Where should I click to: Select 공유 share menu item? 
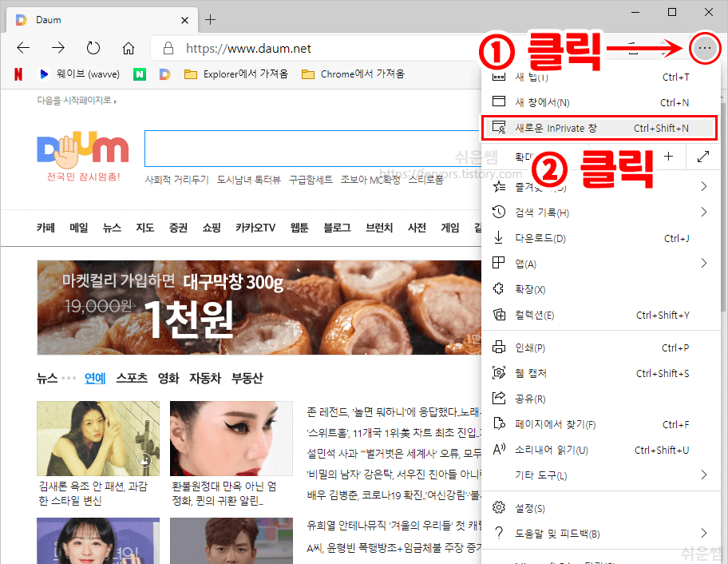[599, 399]
